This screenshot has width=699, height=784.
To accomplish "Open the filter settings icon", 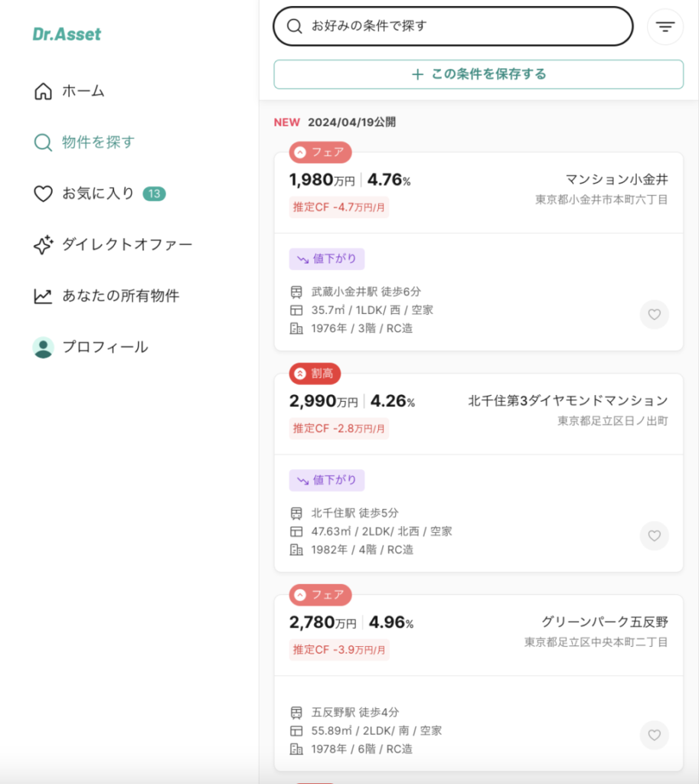I will [665, 27].
